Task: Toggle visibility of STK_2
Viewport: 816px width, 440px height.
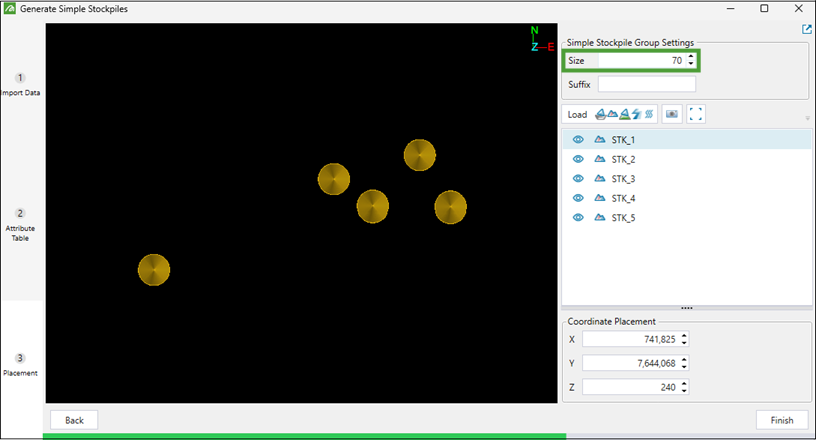Action: 578,159
